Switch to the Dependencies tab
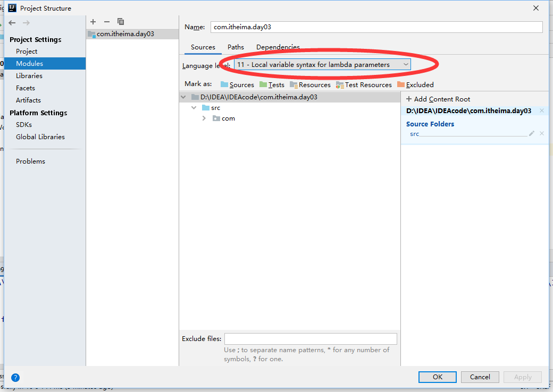This screenshot has width=553, height=392. pos(278,47)
